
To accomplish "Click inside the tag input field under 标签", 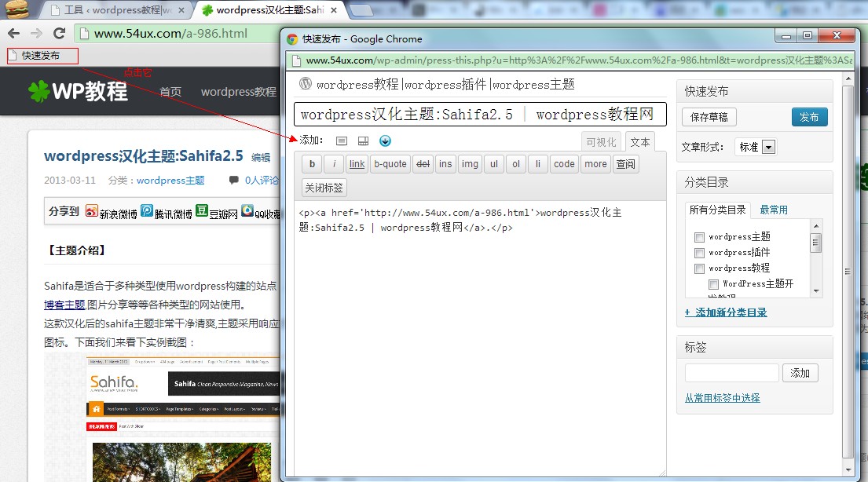I will pyautogui.click(x=731, y=373).
